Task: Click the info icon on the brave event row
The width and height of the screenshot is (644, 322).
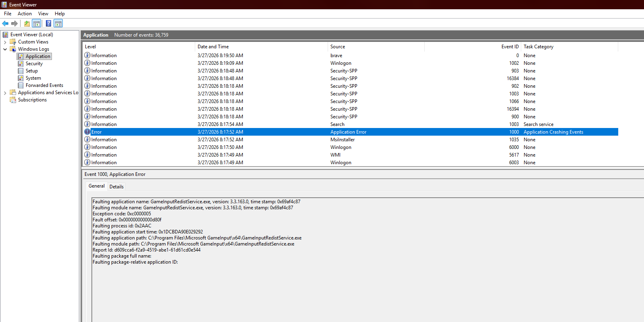Action: (87, 55)
